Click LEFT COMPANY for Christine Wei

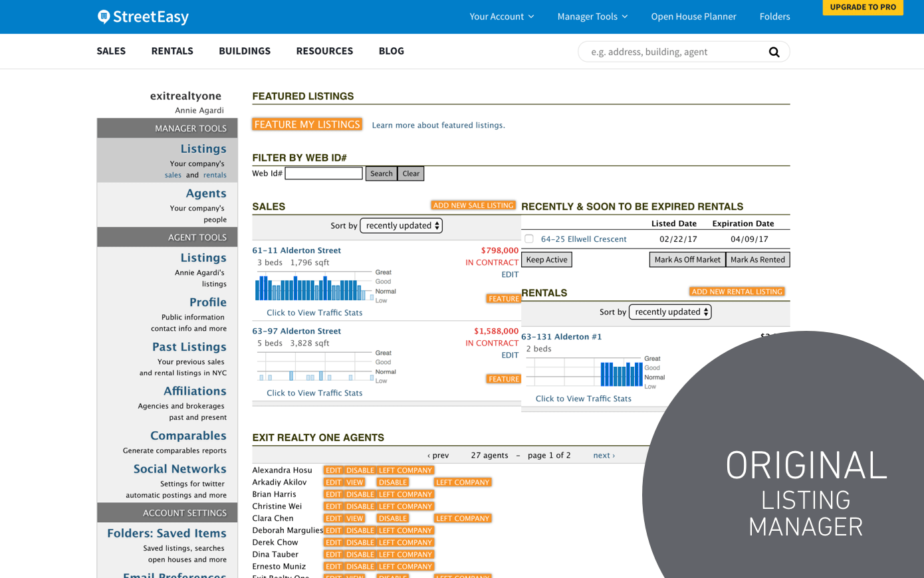[405, 506]
